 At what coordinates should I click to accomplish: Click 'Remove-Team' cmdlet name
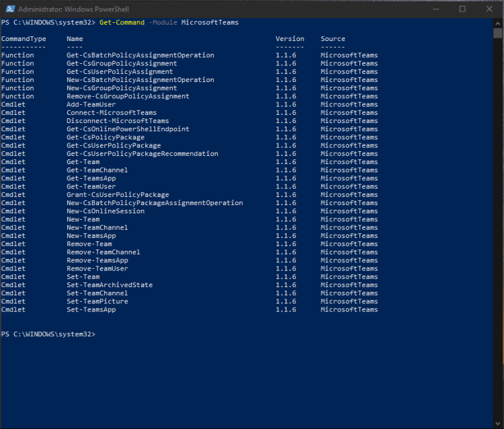point(89,244)
